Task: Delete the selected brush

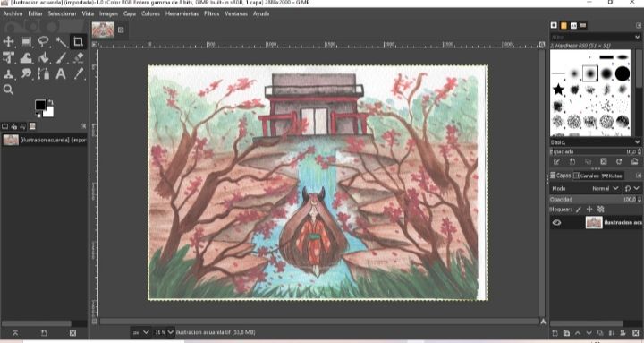Action: (x=604, y=161)
